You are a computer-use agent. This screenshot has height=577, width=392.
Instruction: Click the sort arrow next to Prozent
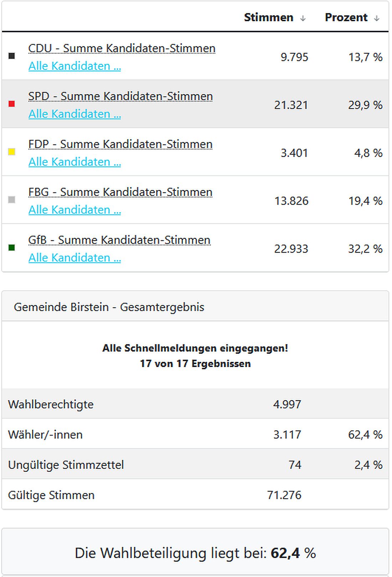click(377, 18)
